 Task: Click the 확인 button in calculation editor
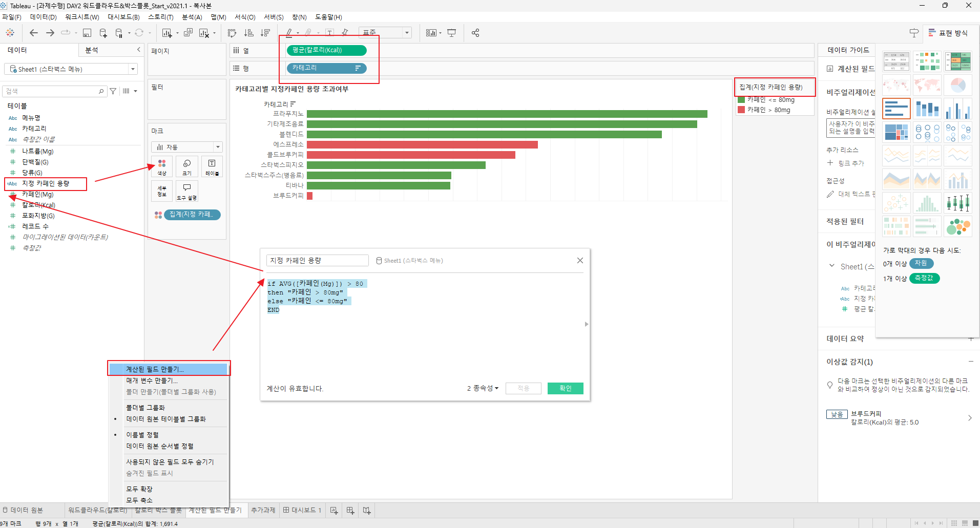click(565, 388)
